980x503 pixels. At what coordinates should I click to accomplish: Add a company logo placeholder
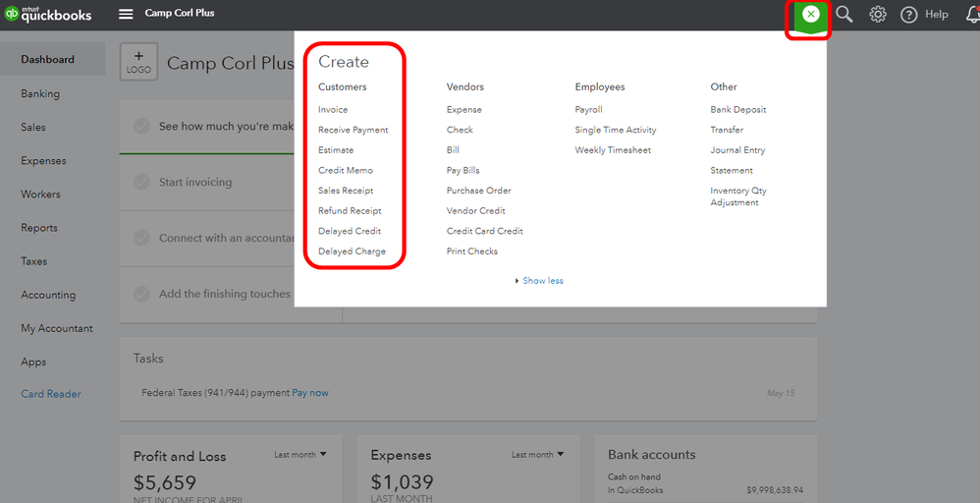pyautogui.click(x=138, y=62)
